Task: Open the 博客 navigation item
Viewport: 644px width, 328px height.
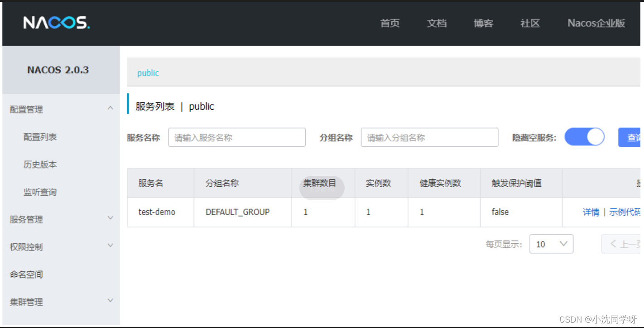Action: (x=483, y=24)
